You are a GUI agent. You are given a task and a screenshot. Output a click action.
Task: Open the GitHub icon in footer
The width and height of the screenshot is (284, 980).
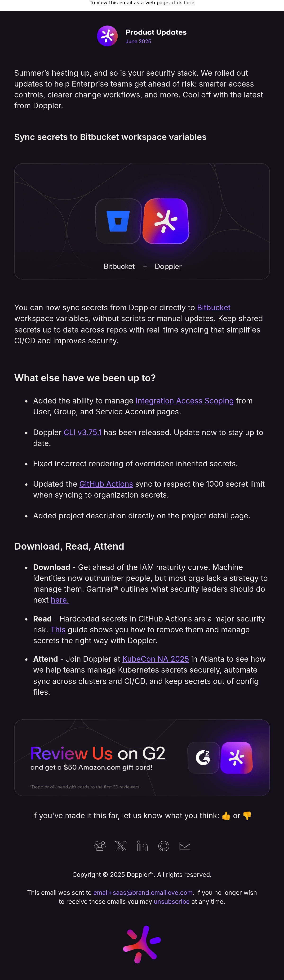pos(164,846)
